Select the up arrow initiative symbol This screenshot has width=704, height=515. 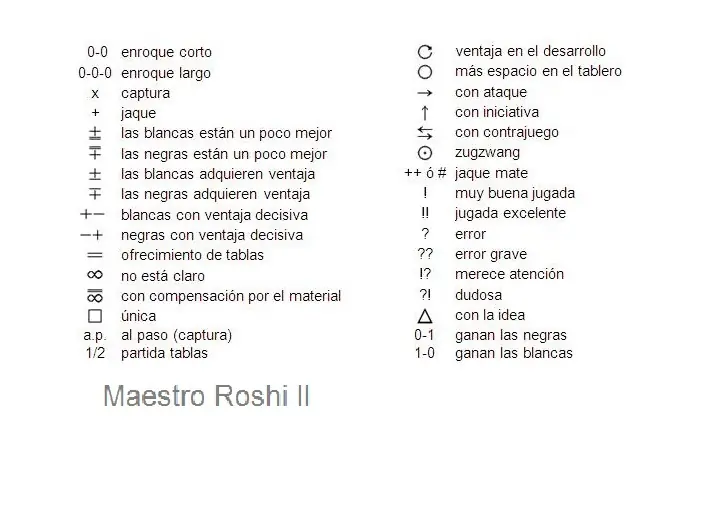pyautogui.click(x=425, y=113)
